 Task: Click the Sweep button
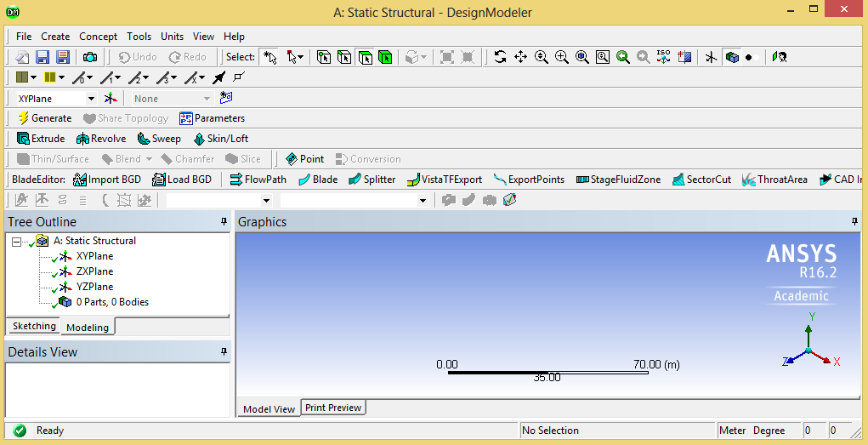(159, 139)
